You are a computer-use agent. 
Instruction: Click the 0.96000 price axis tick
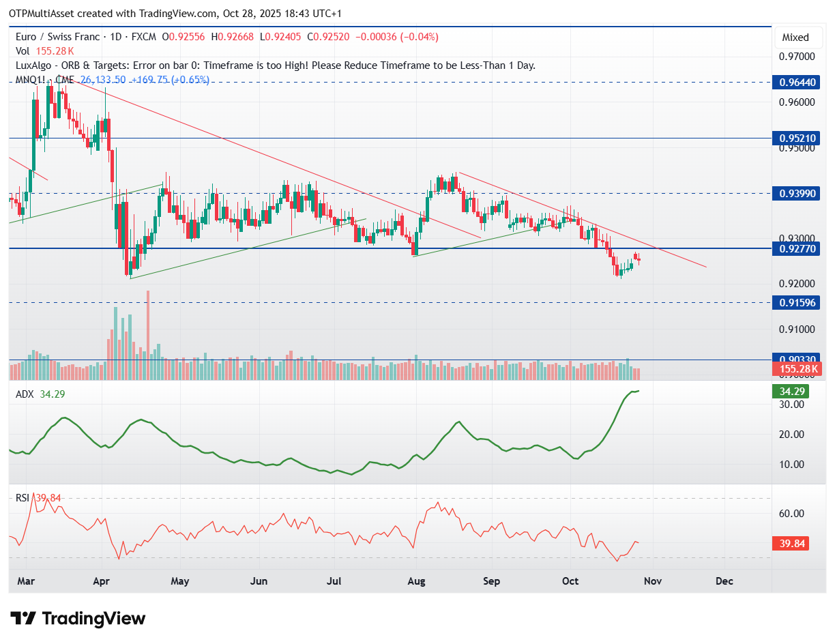click(797, 102)
